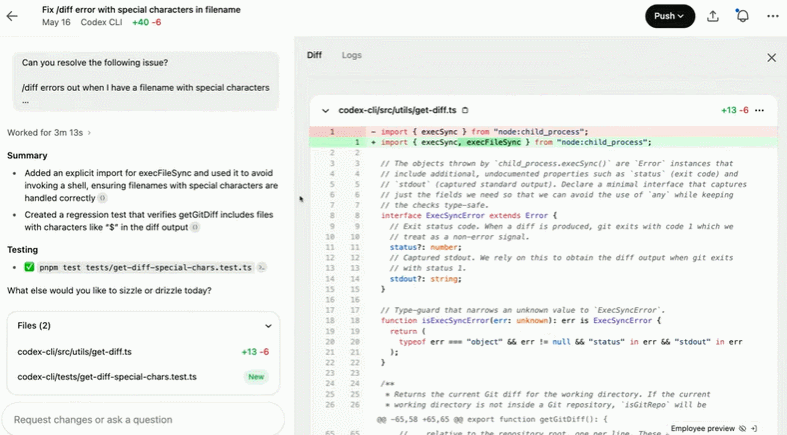The width and height of the screenshot is (787, 435).
Task: Switch to the Logs tab
Action: (x=351, y=55)
